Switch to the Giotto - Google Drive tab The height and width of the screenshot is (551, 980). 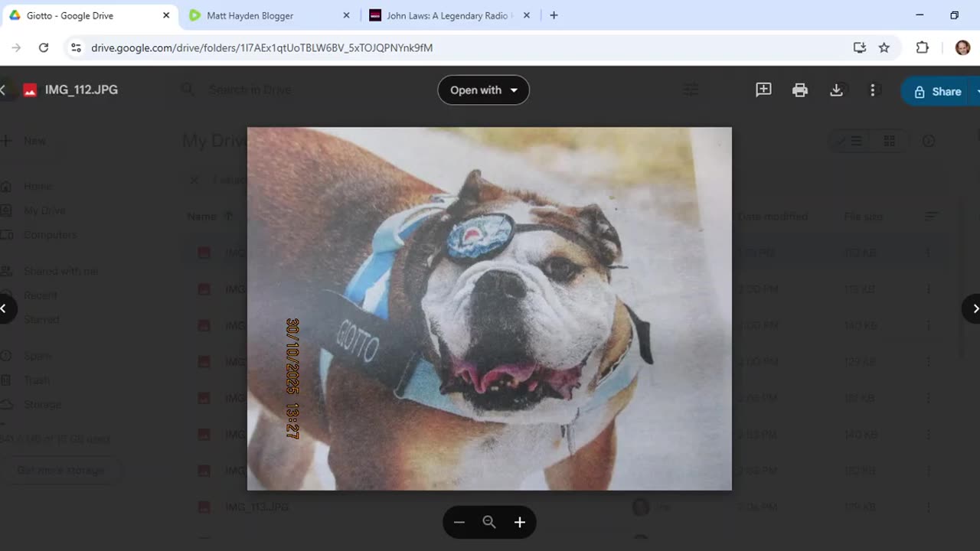point(90,15)
